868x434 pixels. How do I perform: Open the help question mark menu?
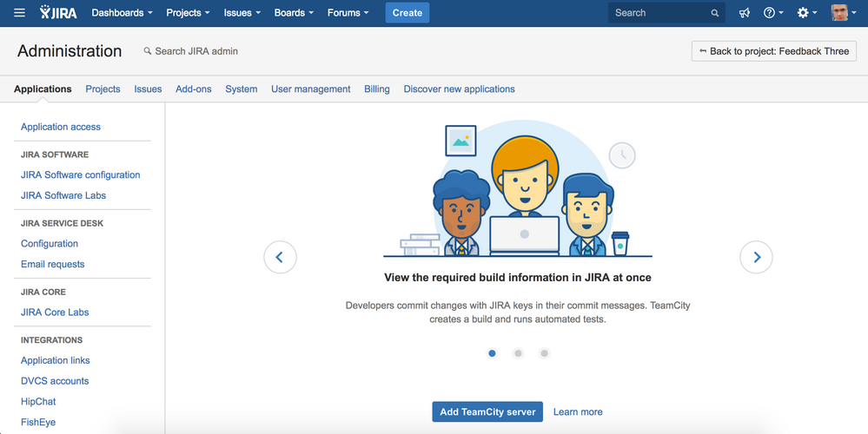tap(772, 13)
